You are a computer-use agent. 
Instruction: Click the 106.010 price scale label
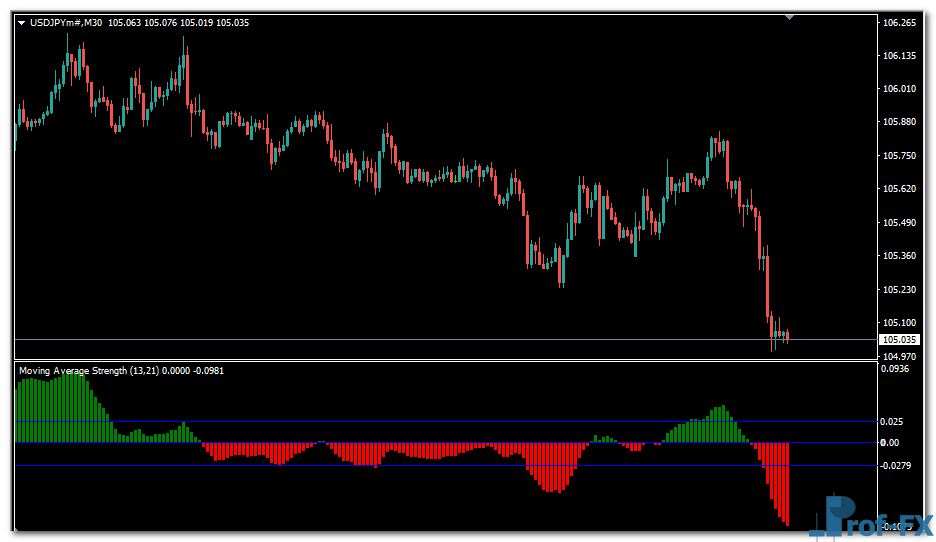pos(900,89)
